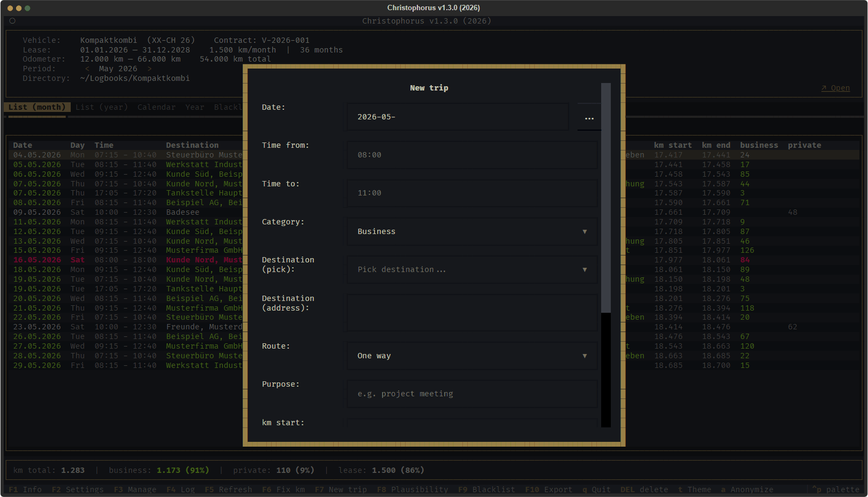The image size is (868, 497).
Task: Click the Open link for the directory
Action: pos(835,88)
